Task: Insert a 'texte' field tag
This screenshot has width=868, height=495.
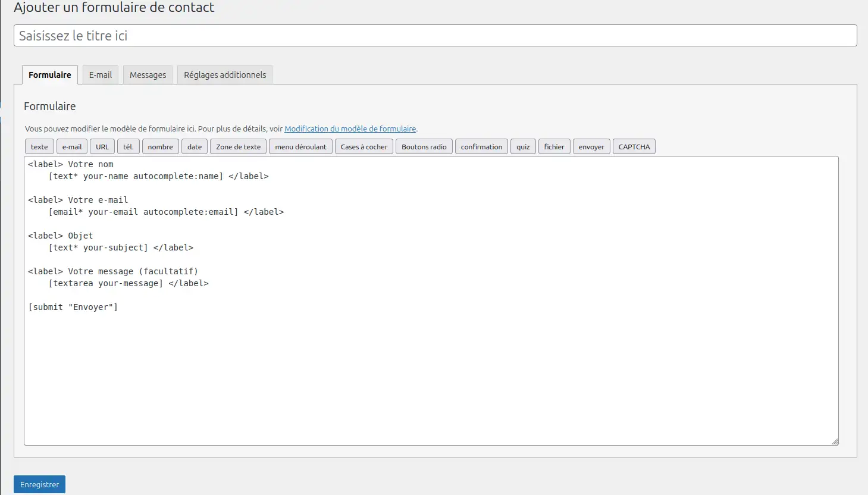Action: (x=39, y=147)
